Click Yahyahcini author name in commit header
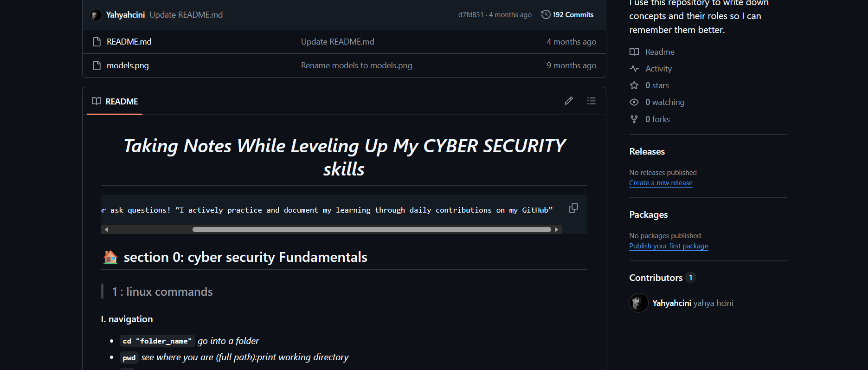The width and height of the screenshot is (868, 370). (125, 15)
